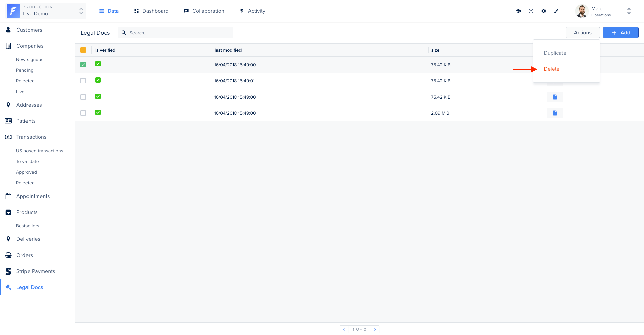Open US based transactions segment
Viewport: 644px width, 335px height.
pos(40,151)
